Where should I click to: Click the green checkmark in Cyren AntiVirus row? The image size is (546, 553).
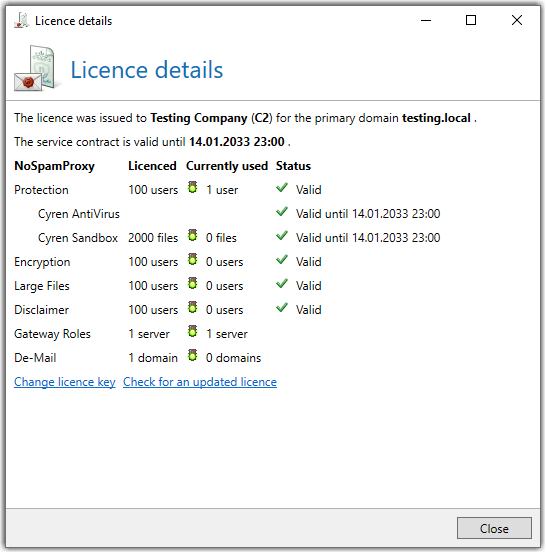[282, 212]
